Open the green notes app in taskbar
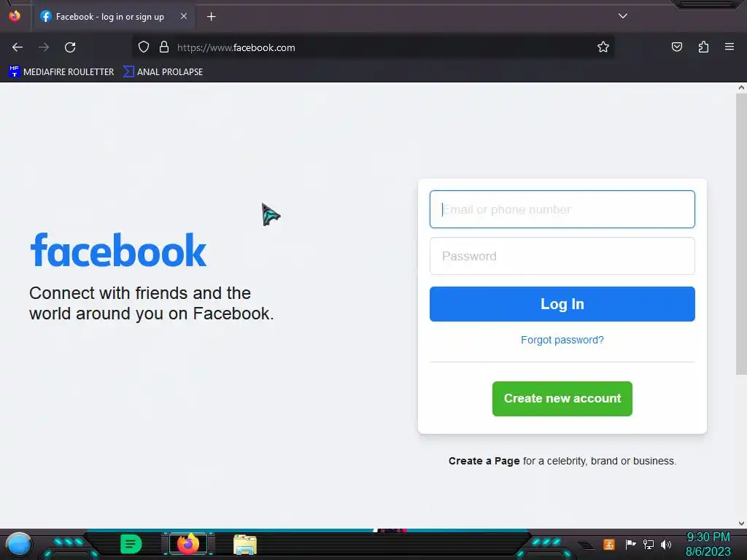 [131, 544]
